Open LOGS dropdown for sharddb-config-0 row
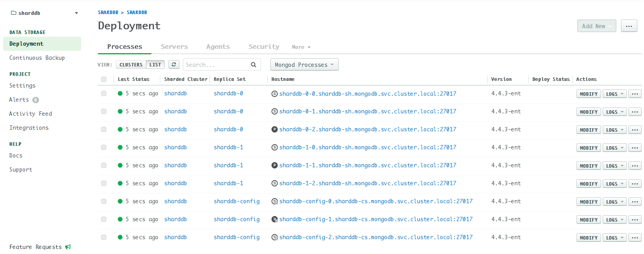 614,202
